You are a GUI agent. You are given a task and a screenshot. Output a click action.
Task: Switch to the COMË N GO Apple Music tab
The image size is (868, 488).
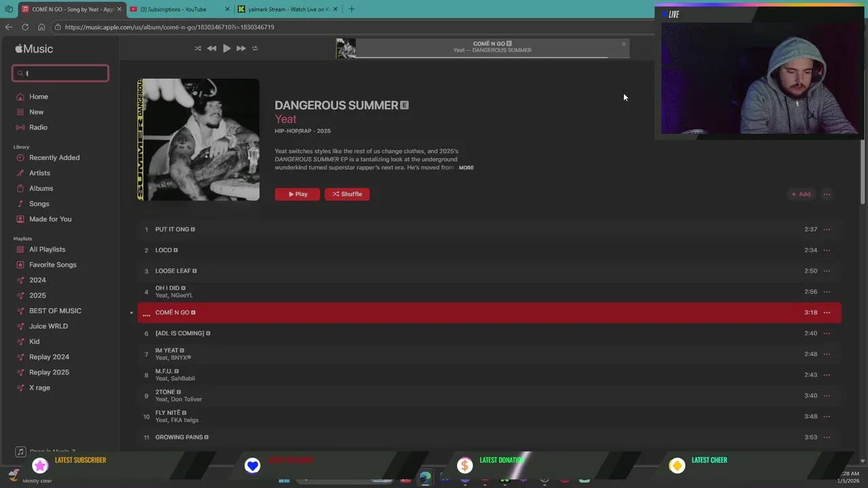click(x=71, y=9)
